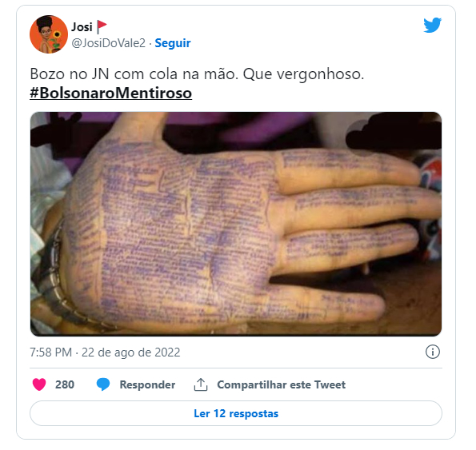Open the tweet info circle icon

pos(432,352)
